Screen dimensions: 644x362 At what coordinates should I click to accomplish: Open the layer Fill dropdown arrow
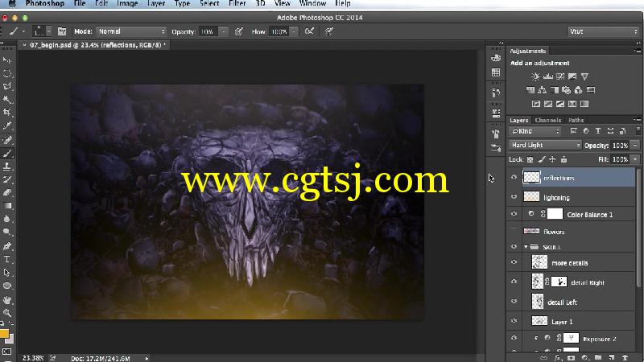[635, 159]
